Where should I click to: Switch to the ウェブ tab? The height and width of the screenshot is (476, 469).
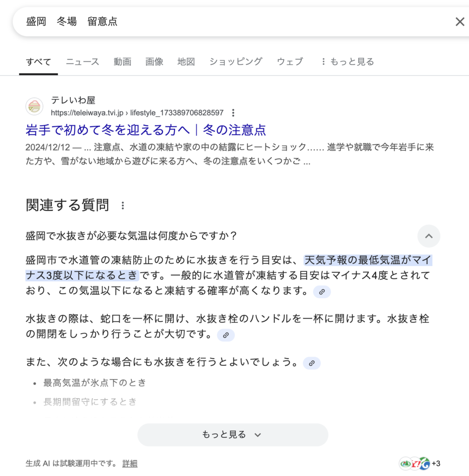click(290, 62)
